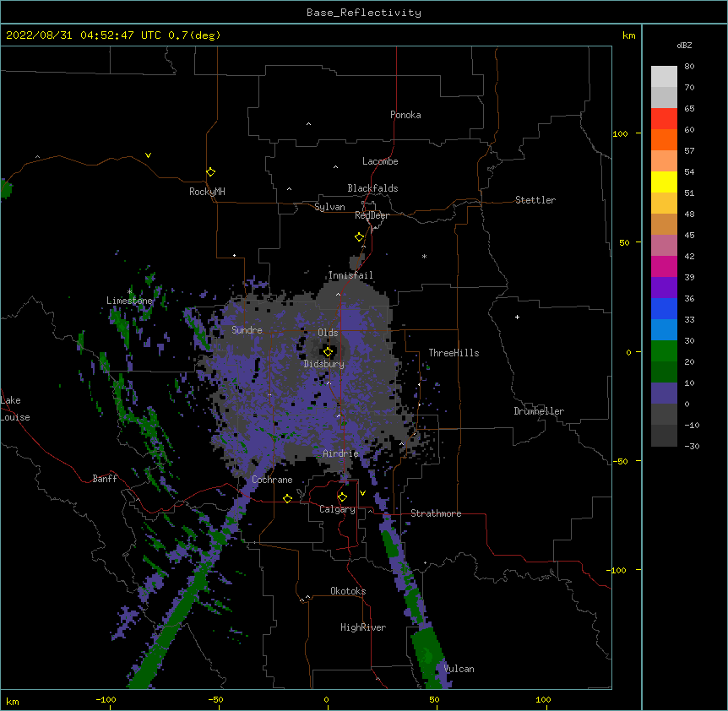Screen dimensions: 728x711
Task: Click the Innisfail label
Action: point(350,275)
